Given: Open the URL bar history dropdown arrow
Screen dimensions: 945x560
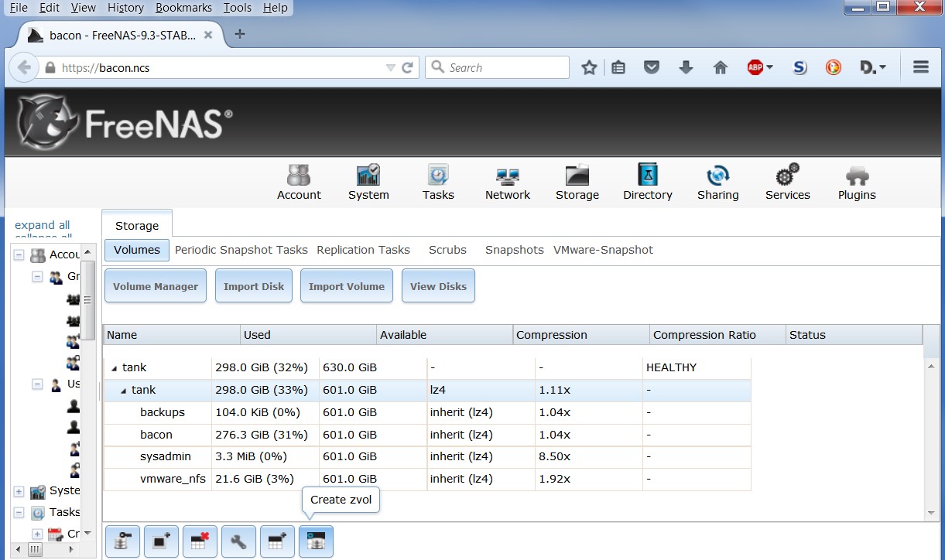Looking at the screenshot, I should pyautogui.click(x=390, y=68).
